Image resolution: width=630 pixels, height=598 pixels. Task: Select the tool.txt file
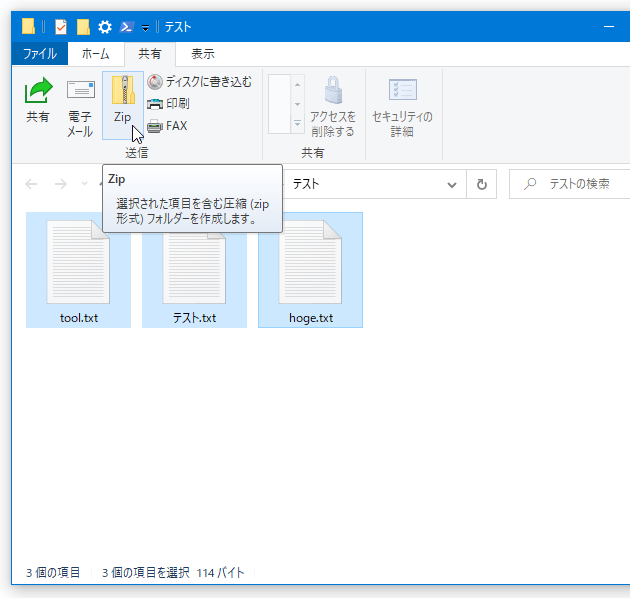click(78, 270)
